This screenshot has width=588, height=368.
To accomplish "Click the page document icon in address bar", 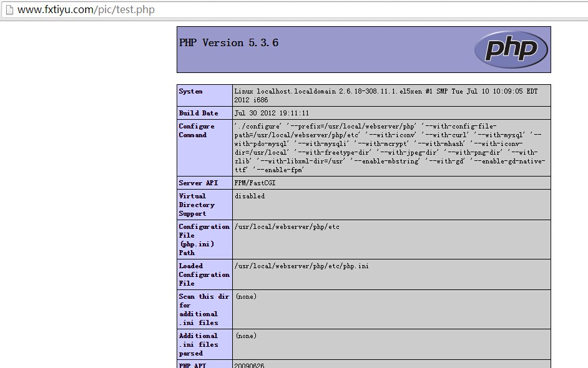I will (9, 10).
